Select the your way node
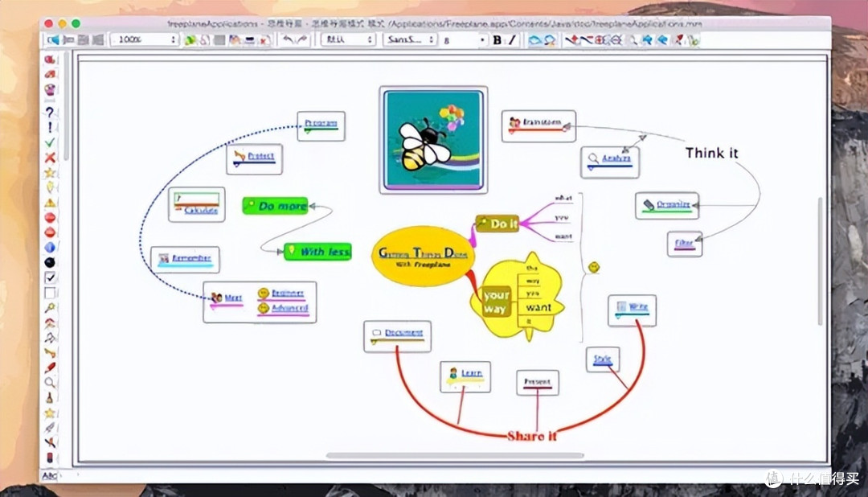 coord(495,302)
